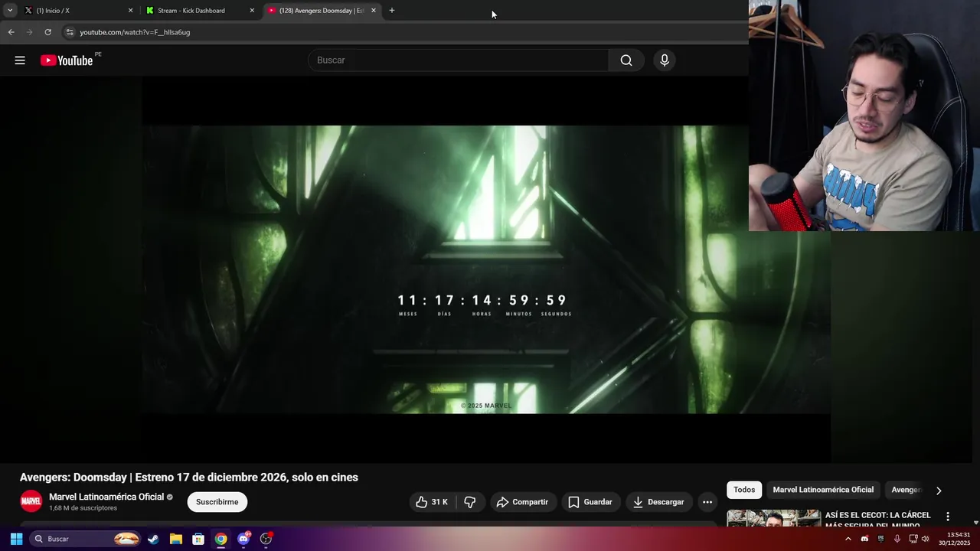This screenshot has width=980, height=551.
Task: Expand hidden system tray icons
Action: (x=848, y=539)
